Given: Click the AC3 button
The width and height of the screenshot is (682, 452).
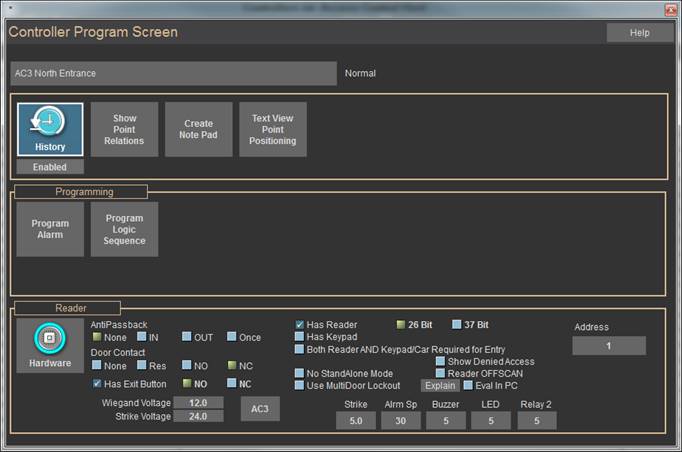Looking at the screenshot, I should pos(260,408).
